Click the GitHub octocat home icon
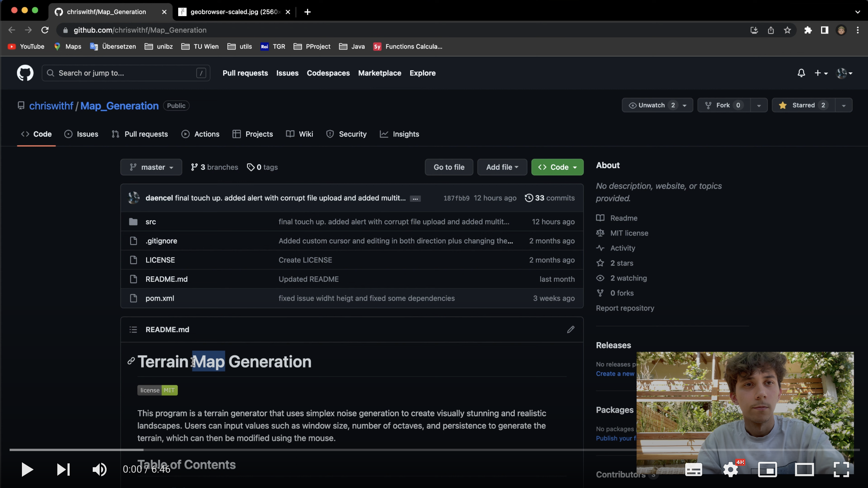Viewport: 868px width, 488px height. (x=25, y=73)
